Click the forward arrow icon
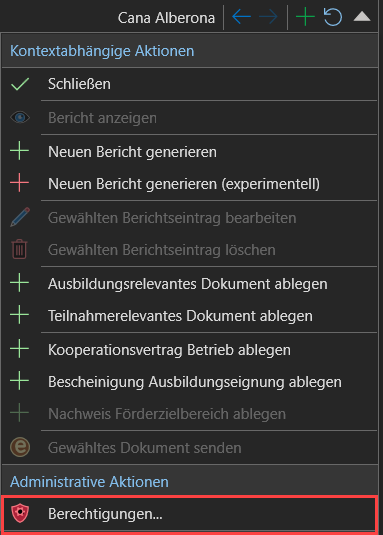383x535 pixels. coord(268,17)
